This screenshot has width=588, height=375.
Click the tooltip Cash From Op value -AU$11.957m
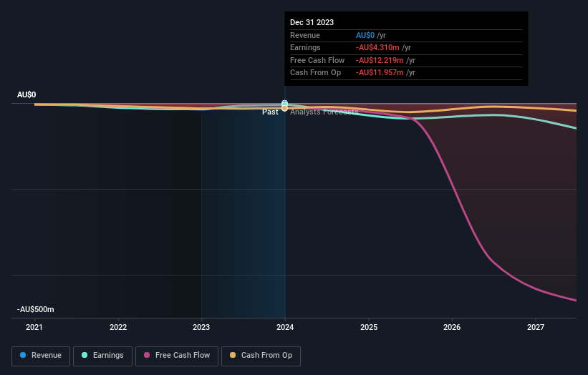[380, 73]
